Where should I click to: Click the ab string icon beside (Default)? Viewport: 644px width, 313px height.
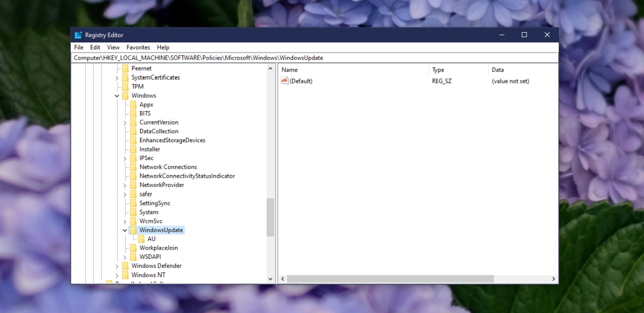tap(284, 81)
